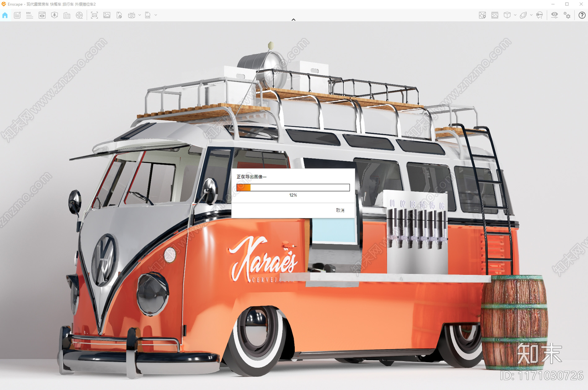Image resolution: width=588 pixels, height=390 pixels.
Task: Maximize the Enscape window
Action: [567, 4]
